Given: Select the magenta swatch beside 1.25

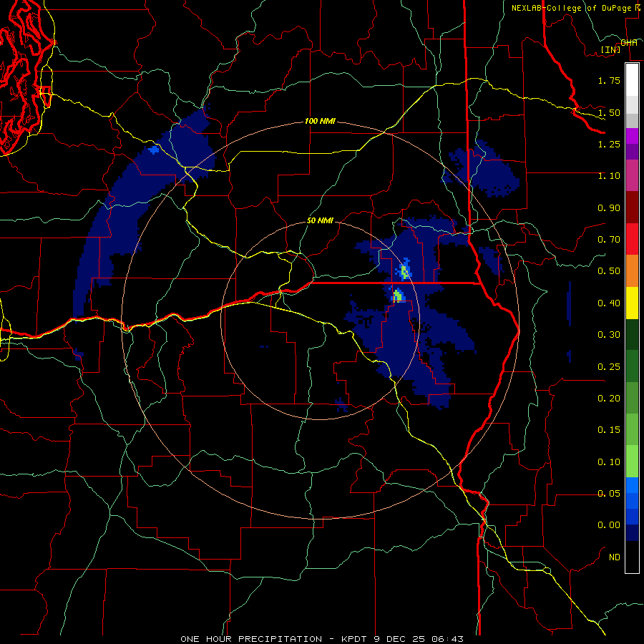Looking at the screenshot, I should pos(632,136).
